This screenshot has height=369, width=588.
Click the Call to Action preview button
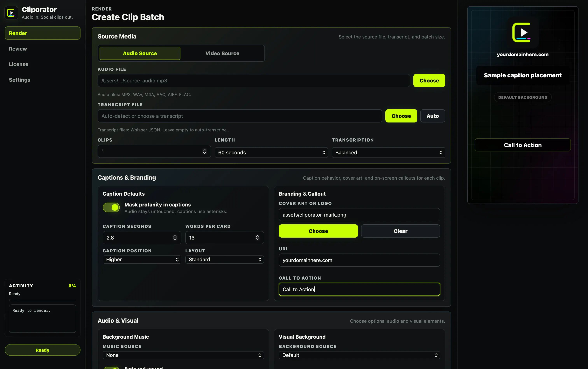[x=523, y=145]
